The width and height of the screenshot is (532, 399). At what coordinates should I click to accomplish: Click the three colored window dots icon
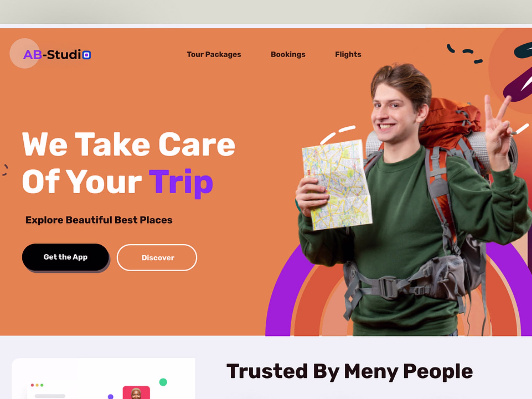37,385
